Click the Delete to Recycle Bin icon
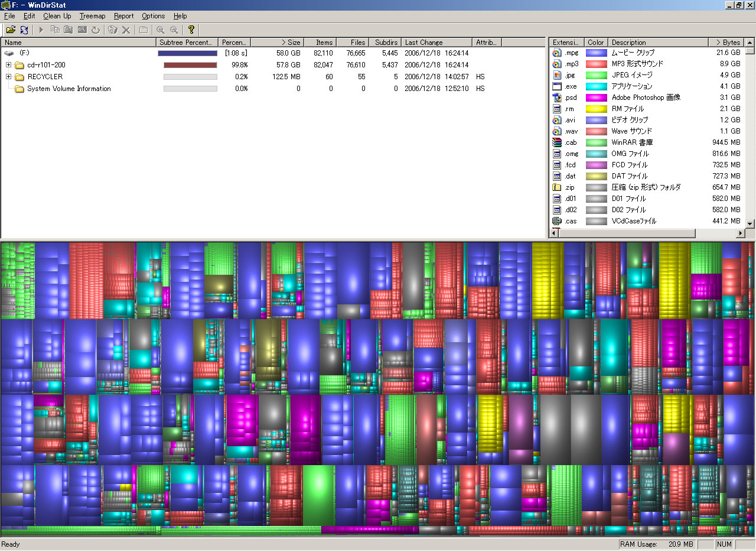The width and height of the screenshot is (756, 552). (x=112, y=30)
